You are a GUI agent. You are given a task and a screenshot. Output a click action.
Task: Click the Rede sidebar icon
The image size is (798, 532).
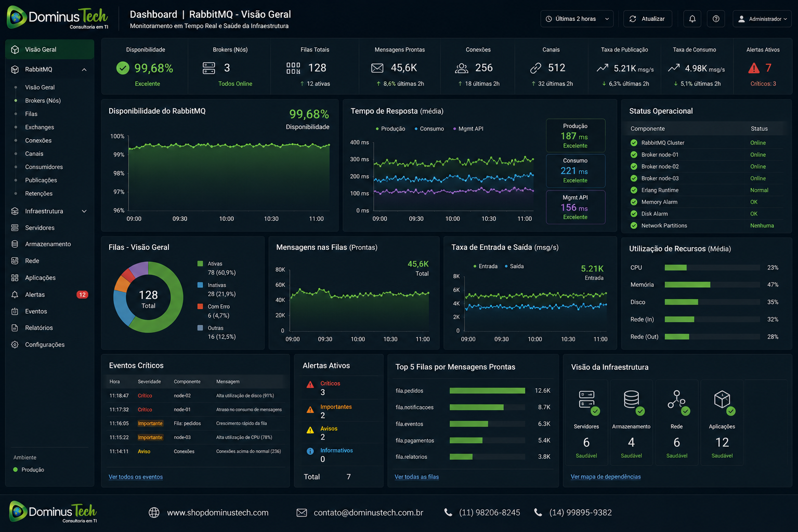(x=15, y=261)
